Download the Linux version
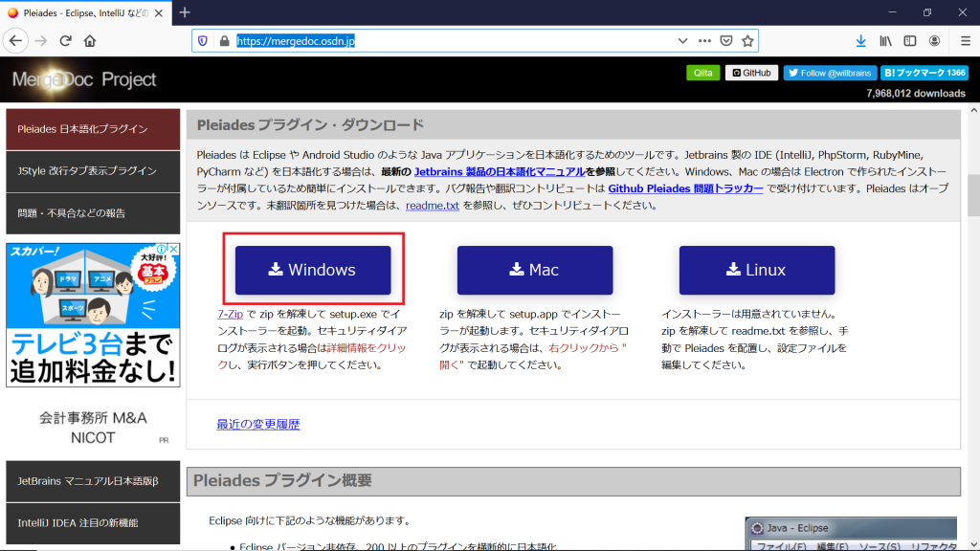The image size is (980, 551). coord(757,270)
